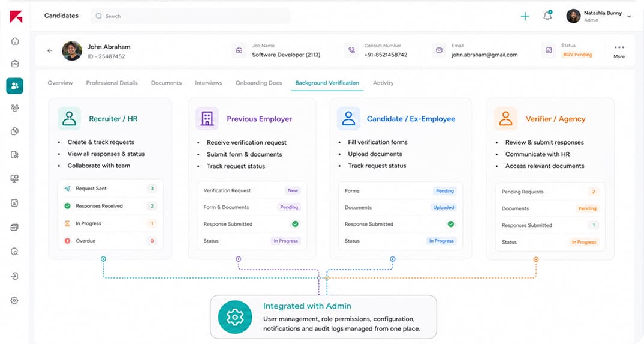The height and width of the screenshot is (344, 644).
Task: Open the notifications bell
Action: (x=547, y=16)
